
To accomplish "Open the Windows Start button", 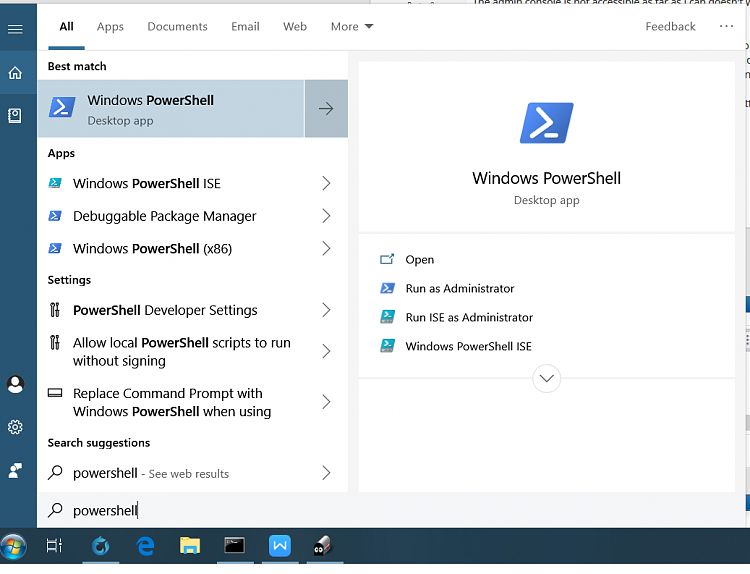I will [13, 546].
